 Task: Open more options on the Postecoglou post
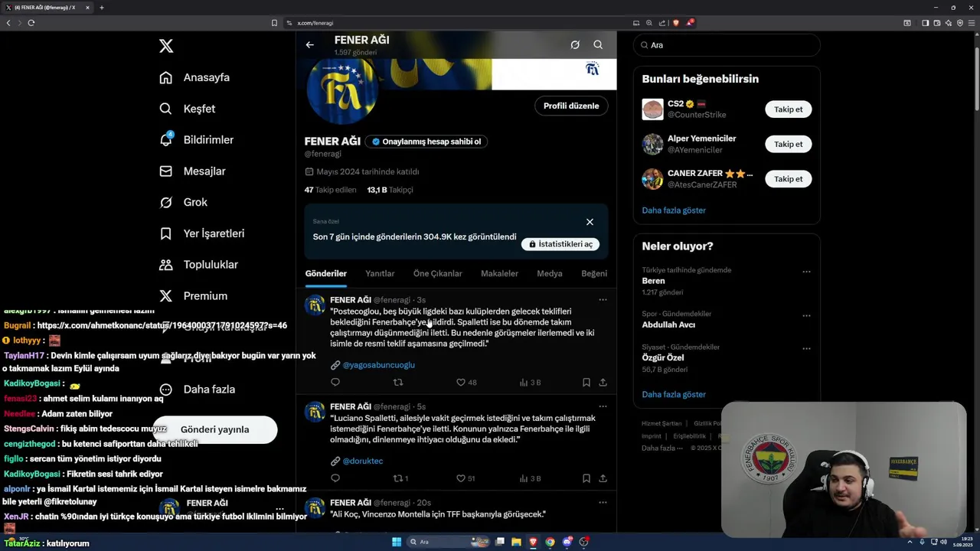[x=603, y=300]
